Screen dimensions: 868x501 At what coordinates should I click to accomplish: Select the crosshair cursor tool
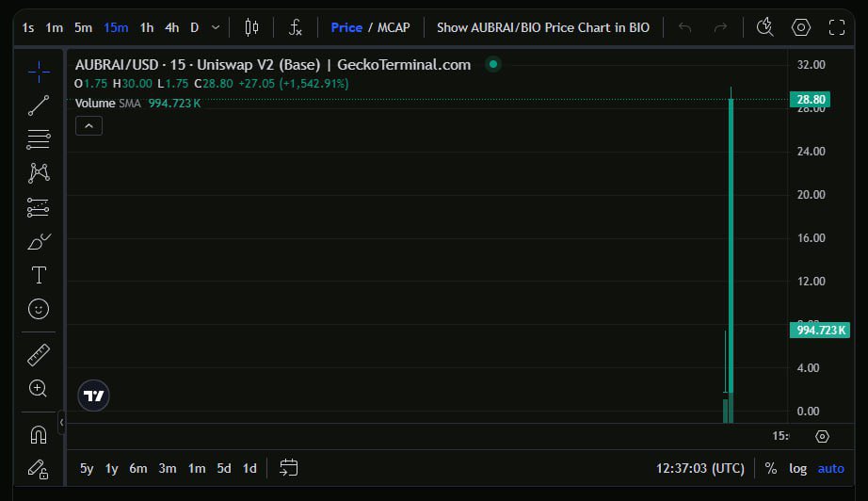tap(39, 72)
